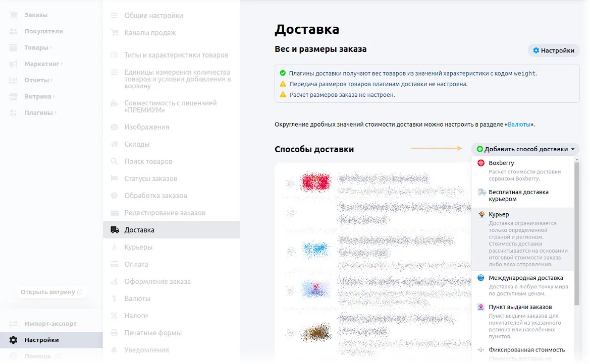Click the Курьер option icon
This screenshot has width=590, height=364.
click(481, 215)
